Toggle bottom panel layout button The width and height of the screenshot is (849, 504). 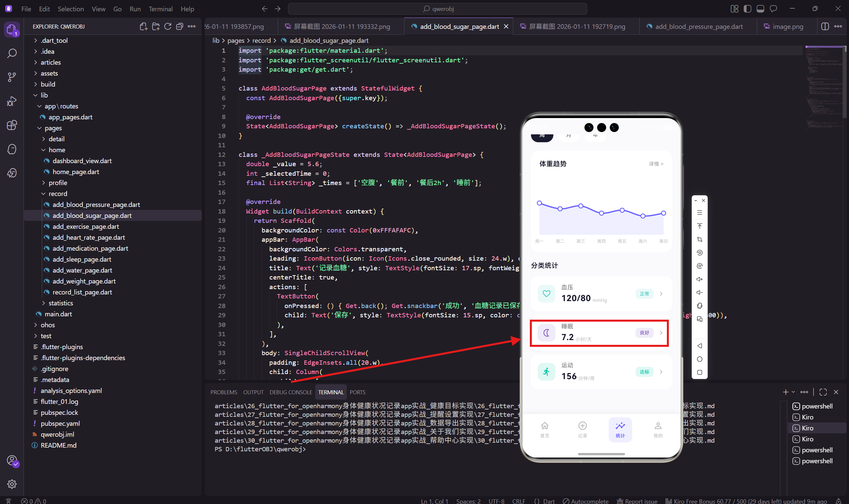(x=760, y=9)
